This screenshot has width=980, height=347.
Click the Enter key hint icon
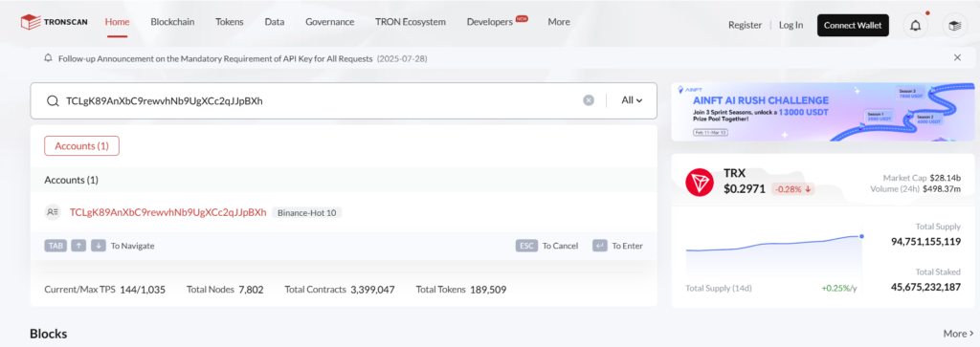[600, 246]
